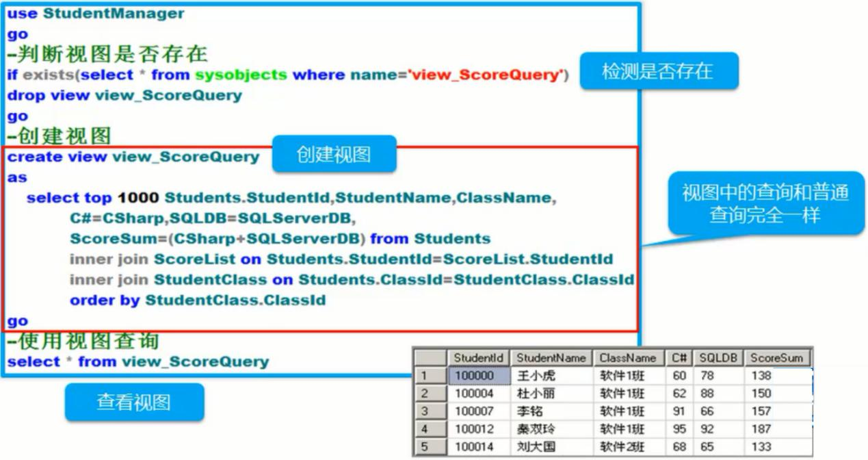Click the cell containing 100000
This screenshot has width=868, height=460.
pyautogui.click(x=478, y=376)
